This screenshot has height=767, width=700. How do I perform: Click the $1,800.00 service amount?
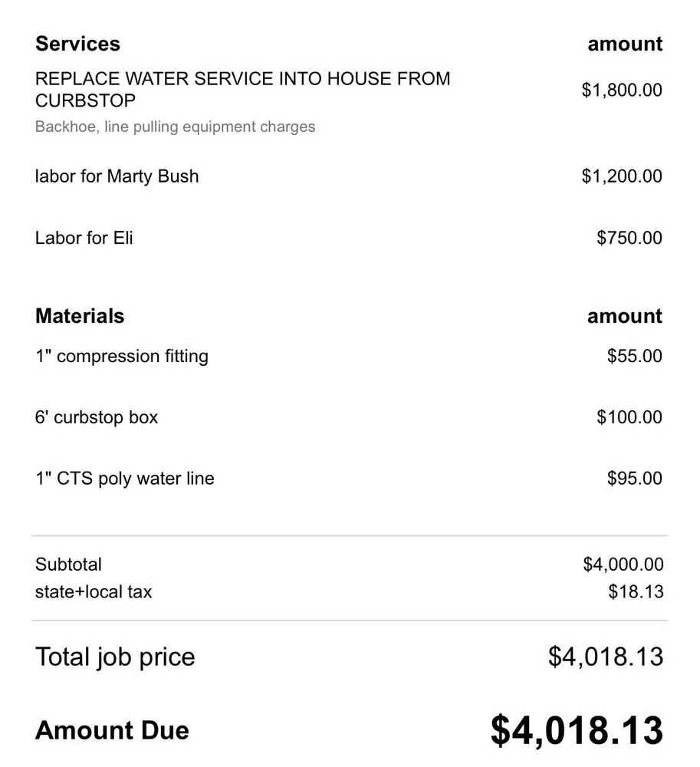tap(621, 91)
